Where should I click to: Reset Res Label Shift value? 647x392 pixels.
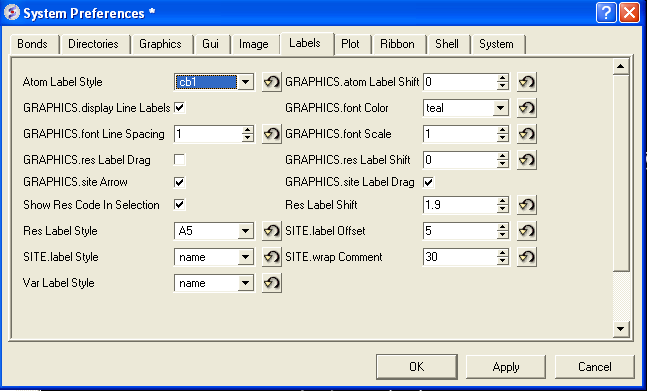527,205
